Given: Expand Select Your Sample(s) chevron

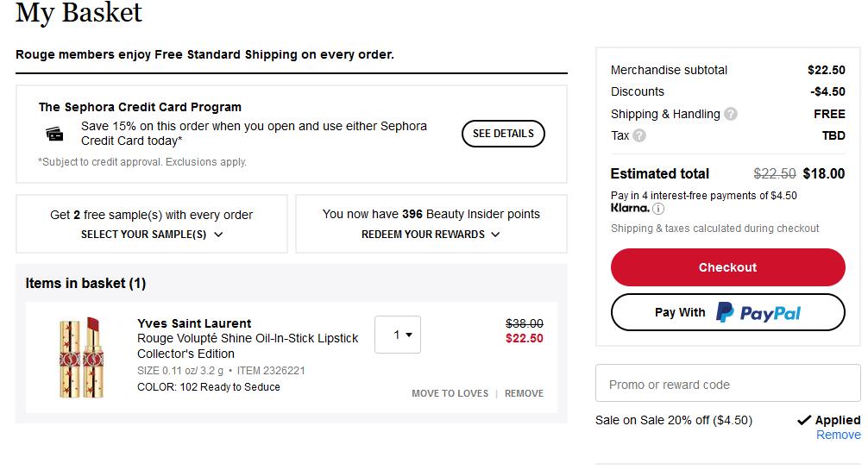Looking at the screenshot, I should pos(218,235).
